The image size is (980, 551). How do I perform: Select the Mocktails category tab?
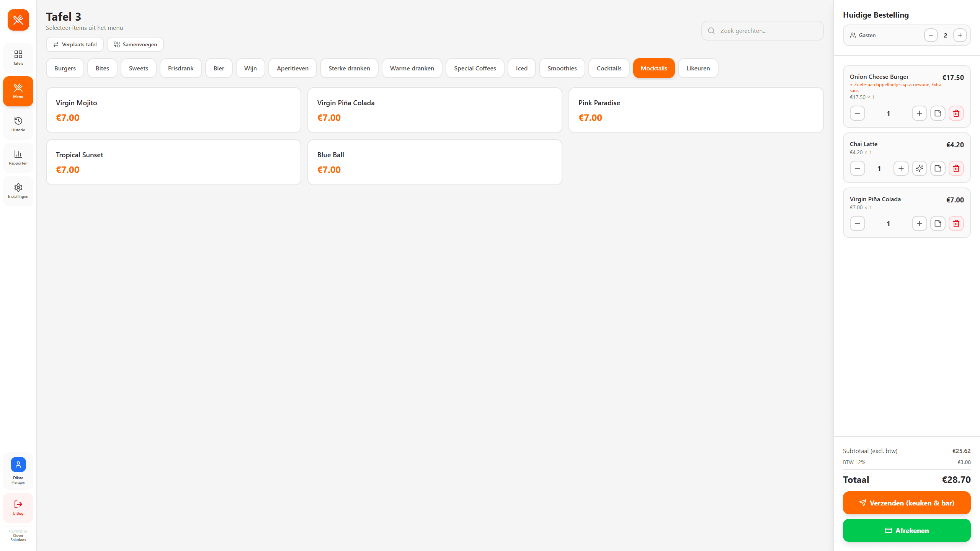(x=654, y=68)
